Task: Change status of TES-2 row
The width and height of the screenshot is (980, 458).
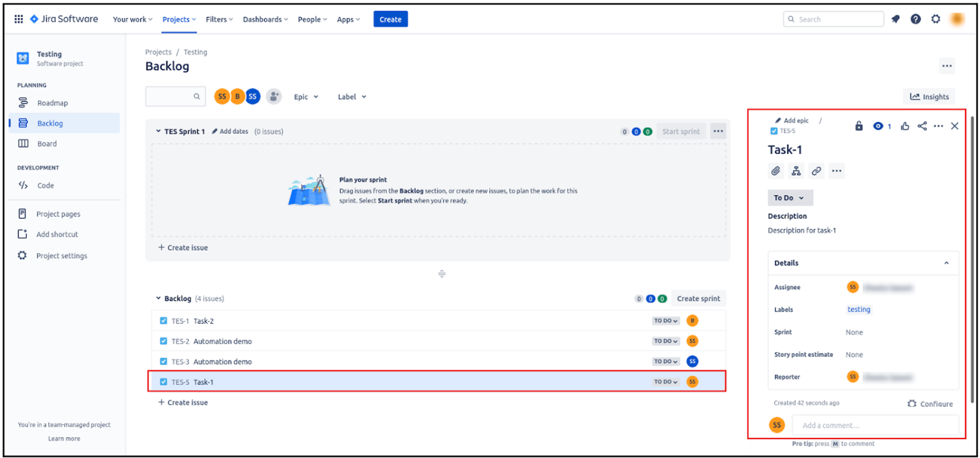Action: pyautogui.click(x=666, y=341)
